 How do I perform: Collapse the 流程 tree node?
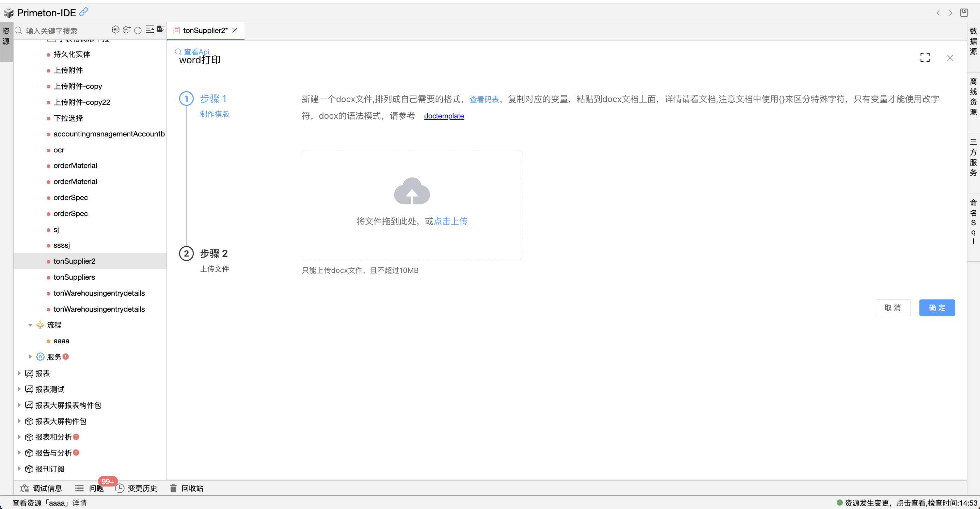click(x=30, y=325)
